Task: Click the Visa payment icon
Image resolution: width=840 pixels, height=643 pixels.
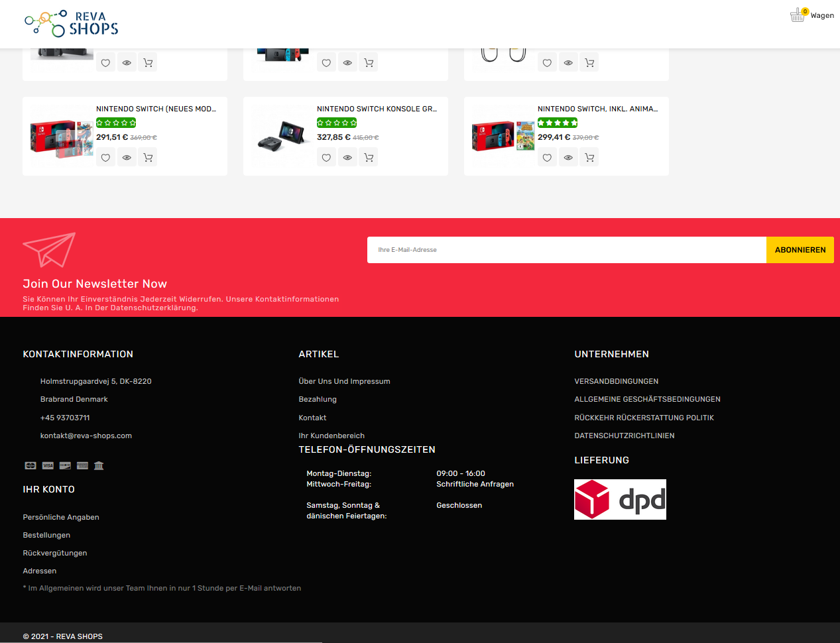Action: coord(48,465)
